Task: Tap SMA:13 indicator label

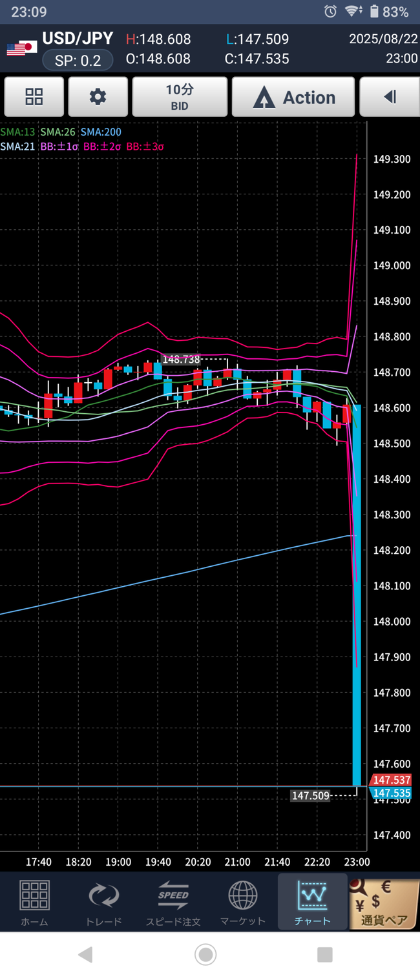Action: (x=17, y=132)
